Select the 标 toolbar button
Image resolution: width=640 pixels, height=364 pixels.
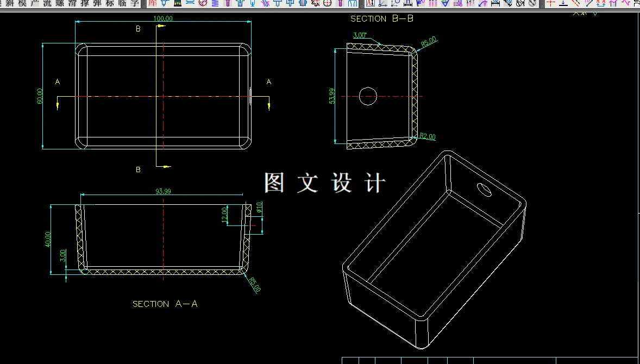(110, 3)
